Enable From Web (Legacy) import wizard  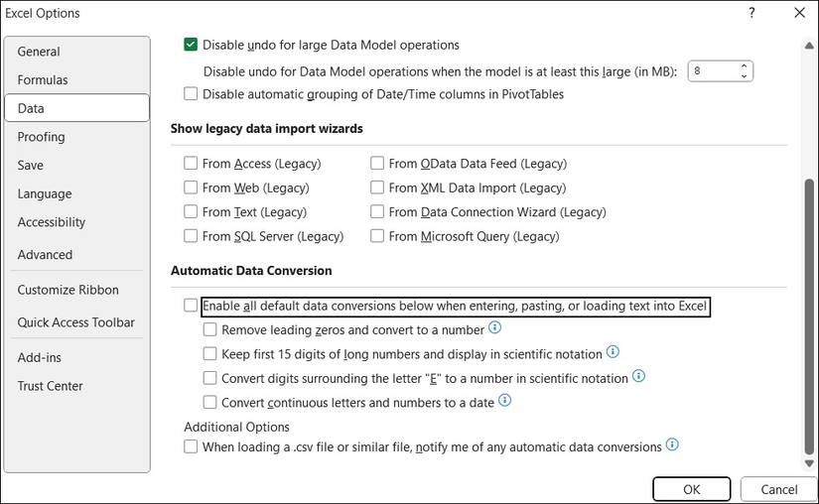191,188
